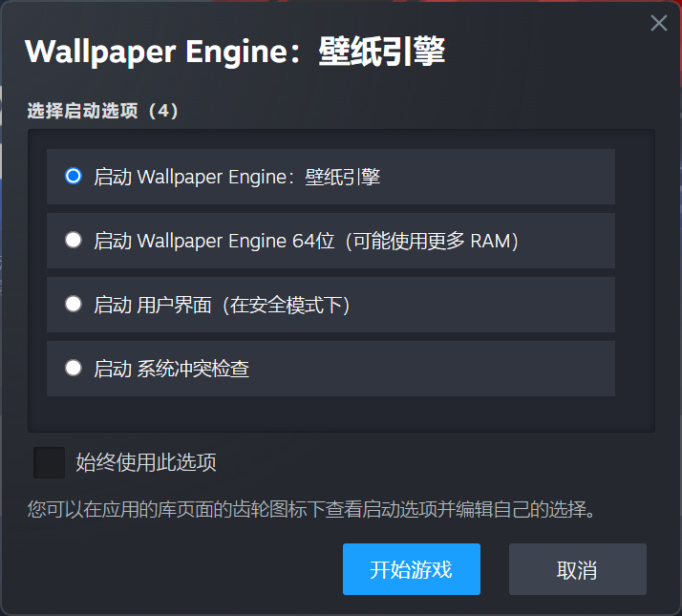Click the 选择启动选项 (4) heading

click(102, 111)
